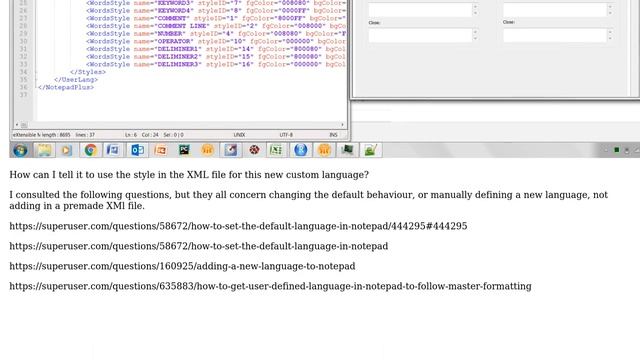The width and height of the screenshot is (640, 360).
Task: Click the editor's horizontal scrollbar thumb
Action: click(x=24, y=124)
